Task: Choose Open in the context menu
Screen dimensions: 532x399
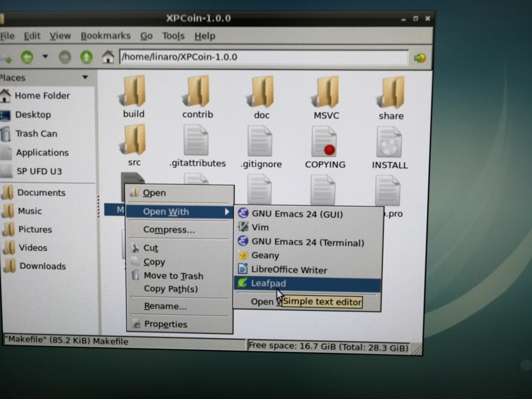Action: pos(179,193)
